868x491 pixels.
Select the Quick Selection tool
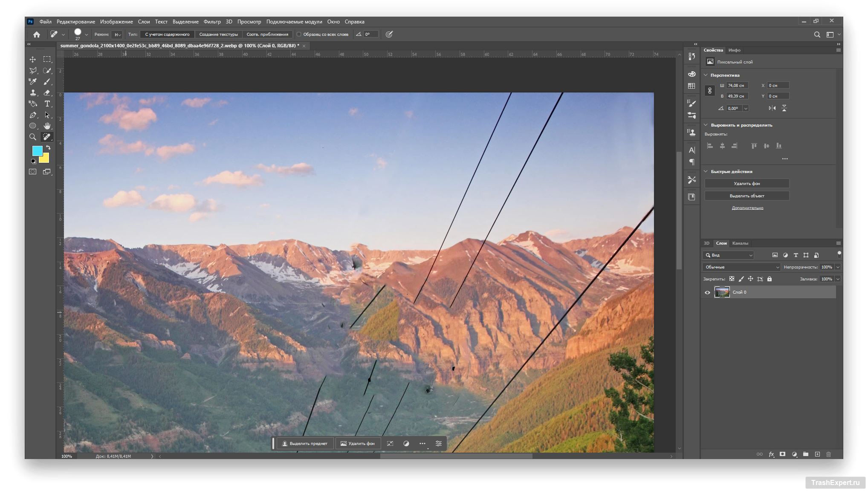pos(47,70)
